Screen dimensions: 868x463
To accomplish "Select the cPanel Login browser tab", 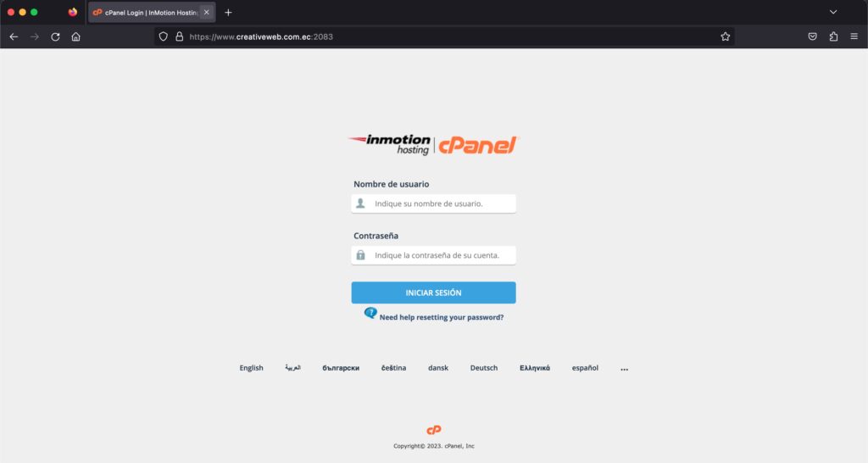I will [x=146, y=12].
